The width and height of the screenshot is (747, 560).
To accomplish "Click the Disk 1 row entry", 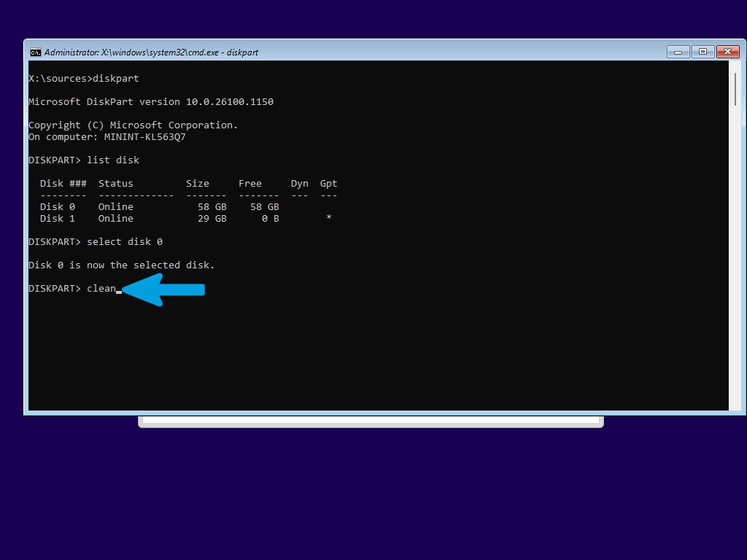I will 186,219.
